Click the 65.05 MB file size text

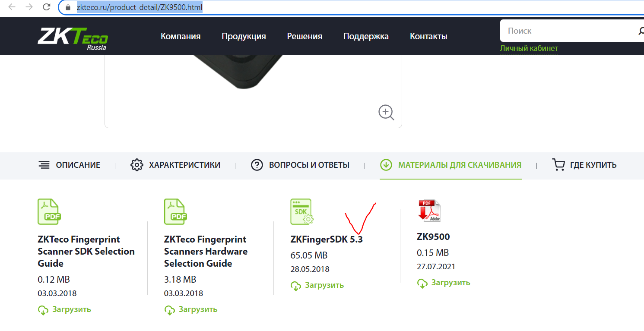click(309, 255)
